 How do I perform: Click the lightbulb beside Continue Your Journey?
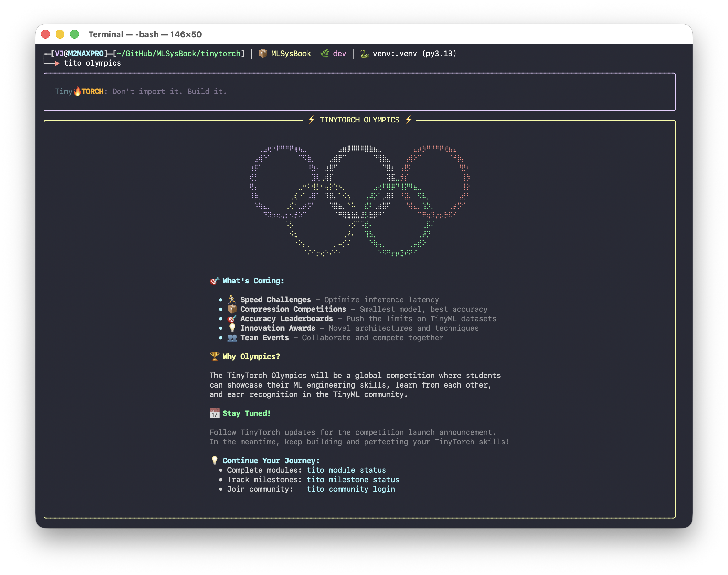click(x=214, y=460)
